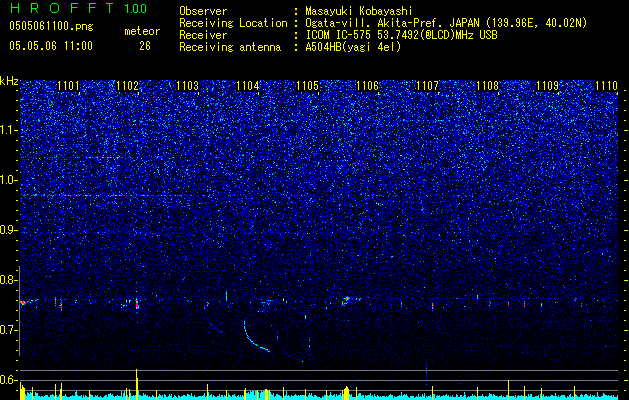The image size is (629, 400).
Task: Click the blue vertical spike below 1107
Action: coord(426,375)
